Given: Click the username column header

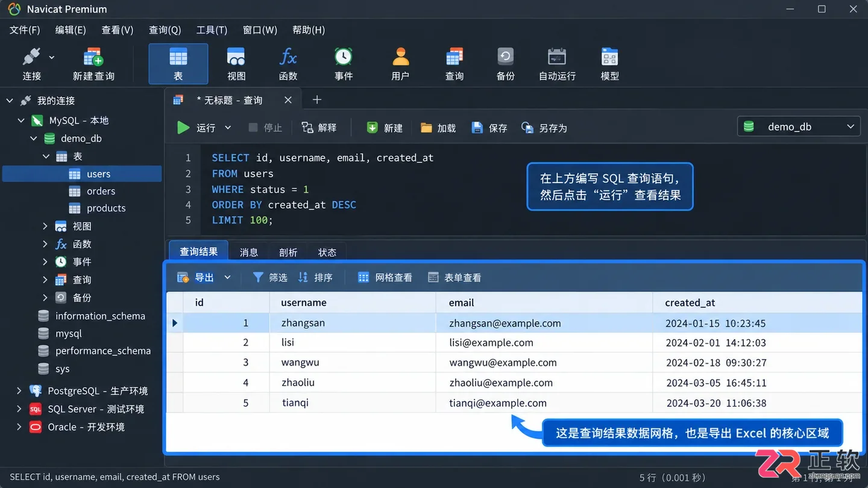Looking at the screenshot, I should [x=353, y=302].
